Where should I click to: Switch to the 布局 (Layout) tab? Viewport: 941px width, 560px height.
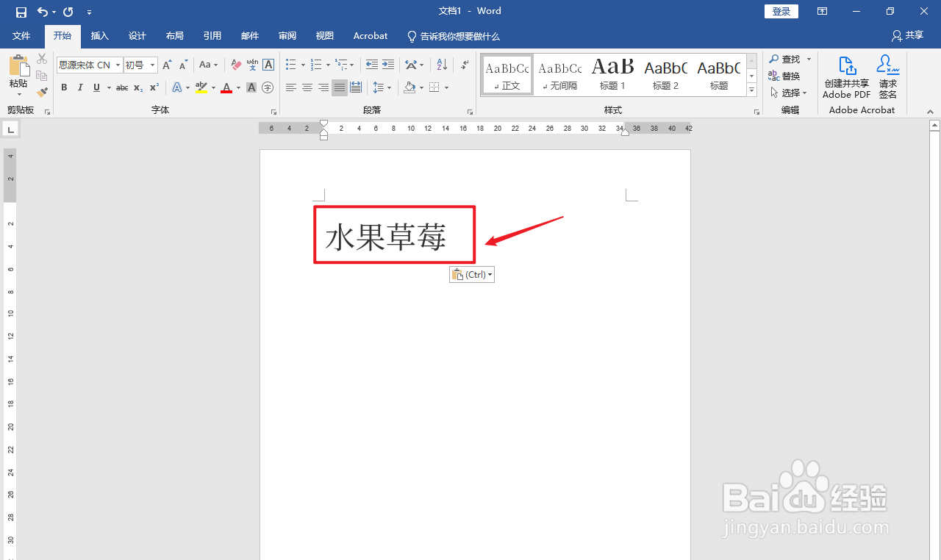coord(175,36)
